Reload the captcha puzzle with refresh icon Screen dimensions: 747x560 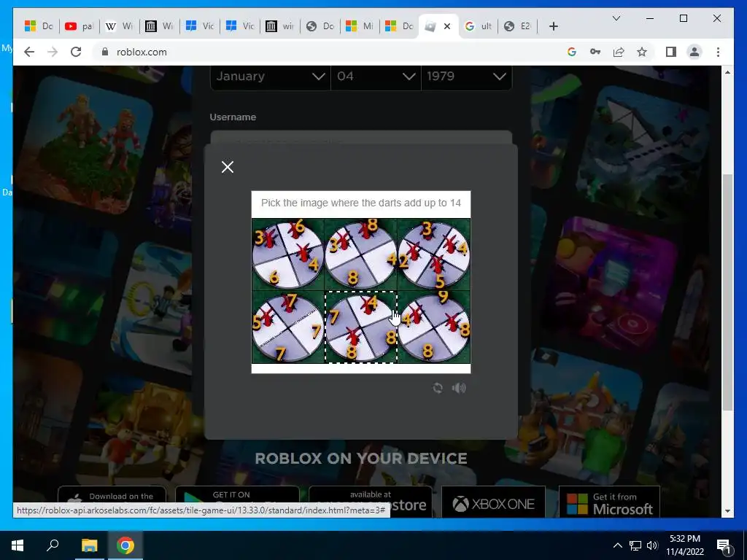438,388
